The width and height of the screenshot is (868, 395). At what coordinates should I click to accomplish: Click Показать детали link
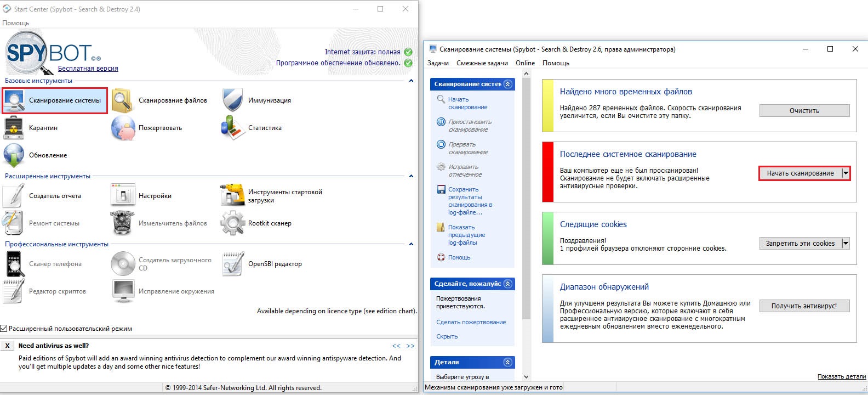[x=842, y=376]
